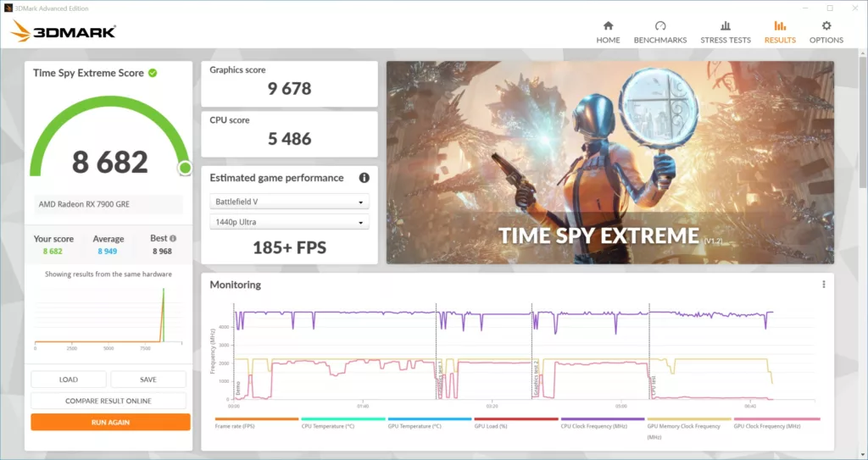Click the CPU score value 5 486
Screen dimensions: 868x460
(x=290, y=138)
